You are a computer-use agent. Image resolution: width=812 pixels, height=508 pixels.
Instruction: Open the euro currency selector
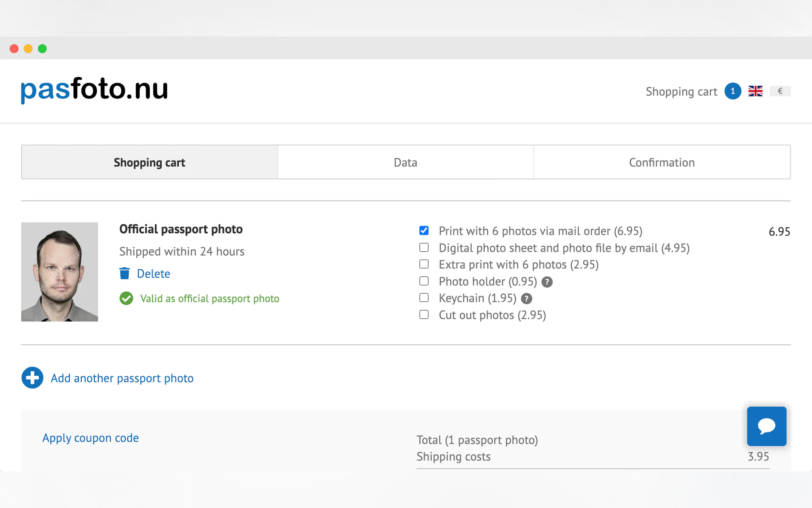(780, 91)
